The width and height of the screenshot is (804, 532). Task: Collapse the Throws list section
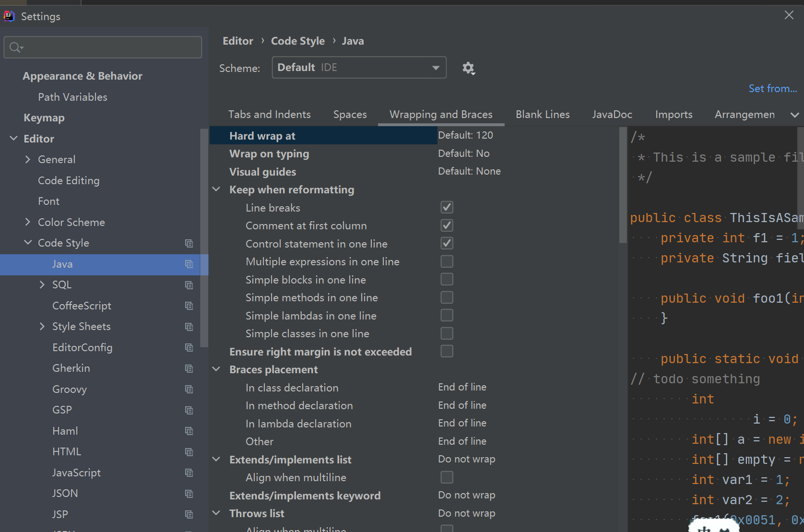pyautogui.click(x=216, y=513)
